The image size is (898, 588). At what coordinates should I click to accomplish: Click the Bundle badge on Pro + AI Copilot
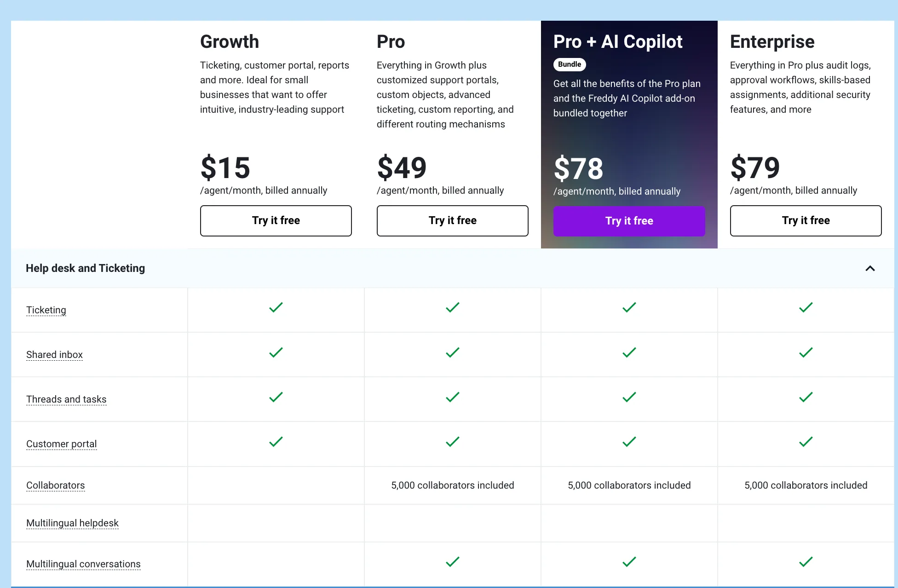(570, 64)
